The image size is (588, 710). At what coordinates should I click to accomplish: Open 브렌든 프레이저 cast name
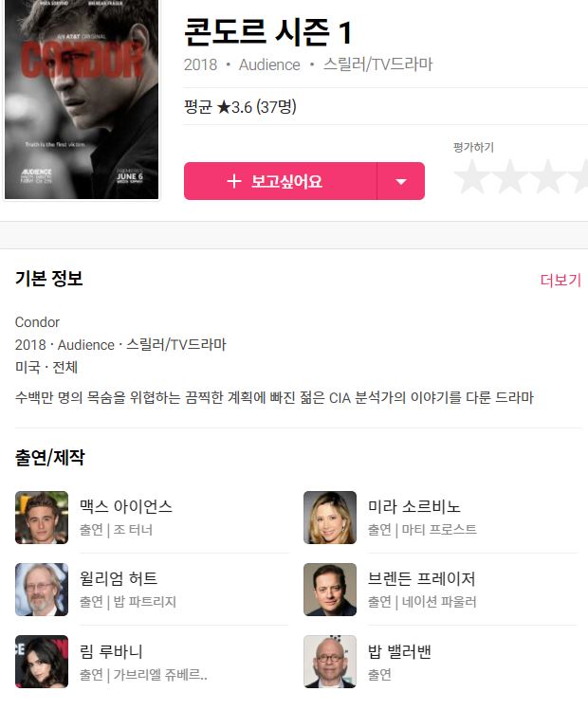click(x=421, y=578)
